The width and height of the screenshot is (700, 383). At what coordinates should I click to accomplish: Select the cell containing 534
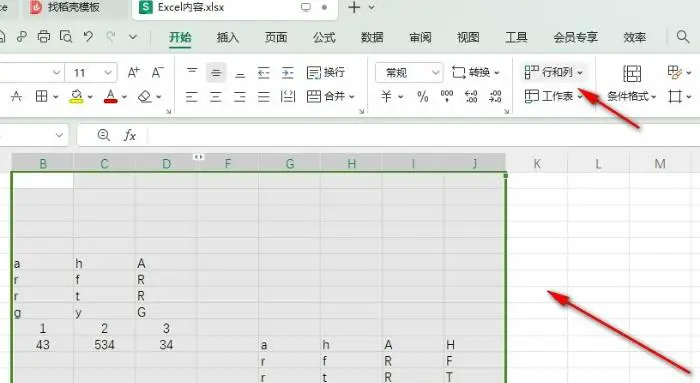(104, 345)
